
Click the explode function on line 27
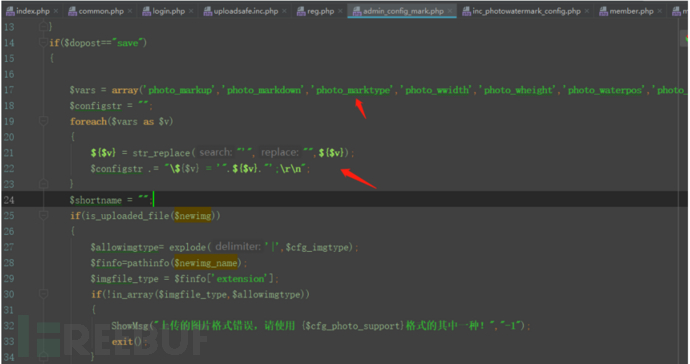(x=187, y=247)
